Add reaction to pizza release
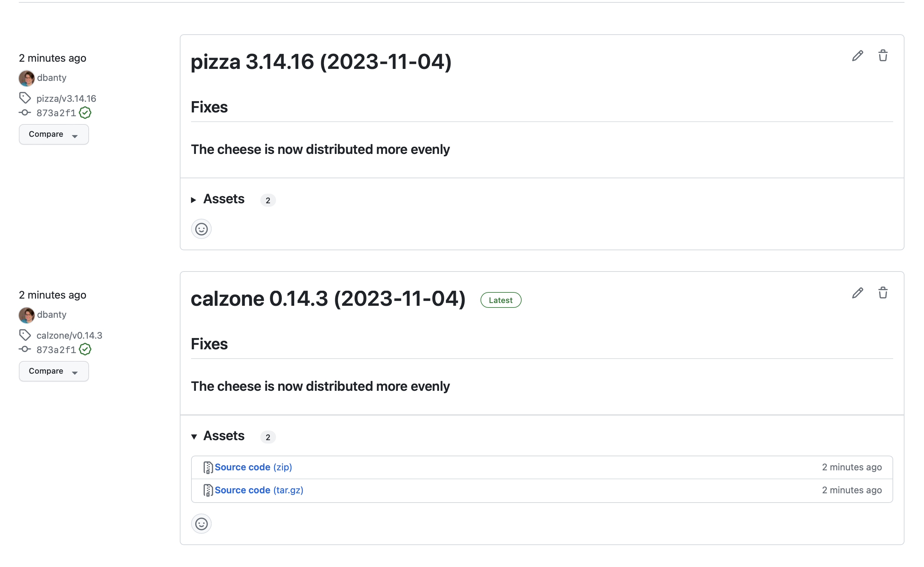Viewport: 924px width, 567px height. tap(201, 229)
